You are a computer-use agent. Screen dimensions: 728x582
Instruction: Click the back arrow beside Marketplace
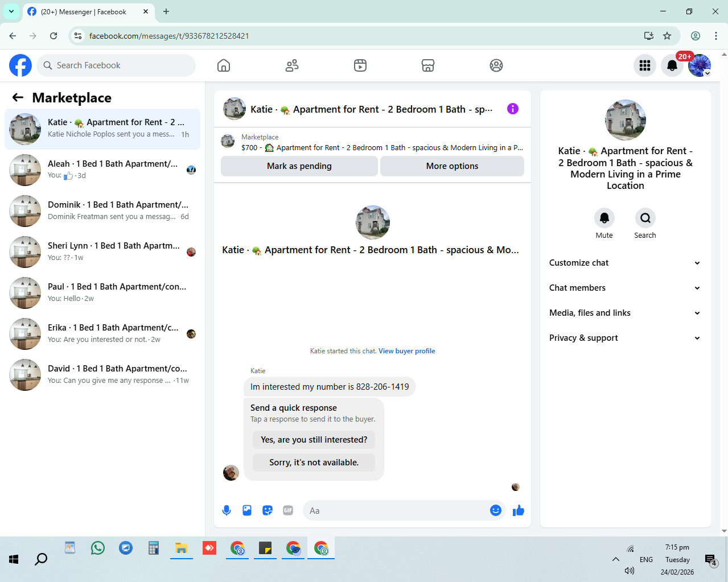point(18,97)
